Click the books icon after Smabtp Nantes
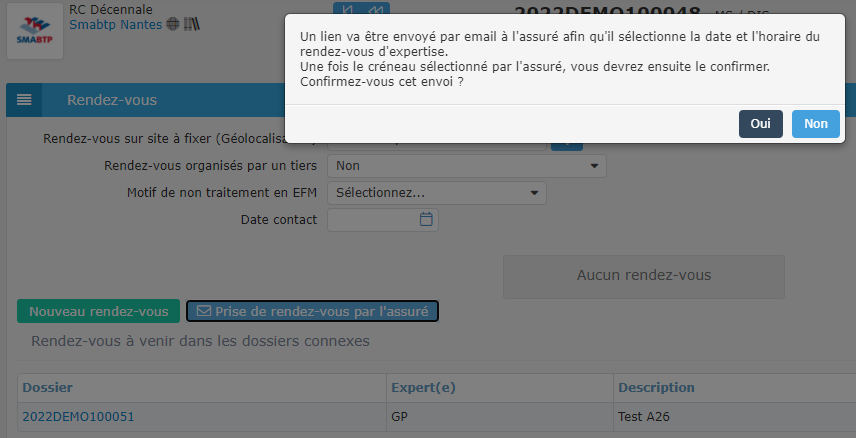Screen dimensions: 856x438 pos(191,25)
